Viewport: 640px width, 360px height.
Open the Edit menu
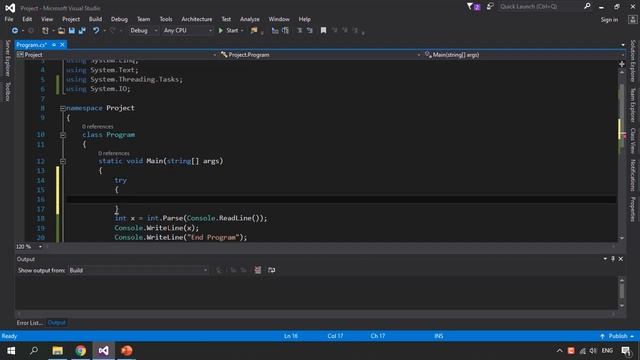point(27,19)
